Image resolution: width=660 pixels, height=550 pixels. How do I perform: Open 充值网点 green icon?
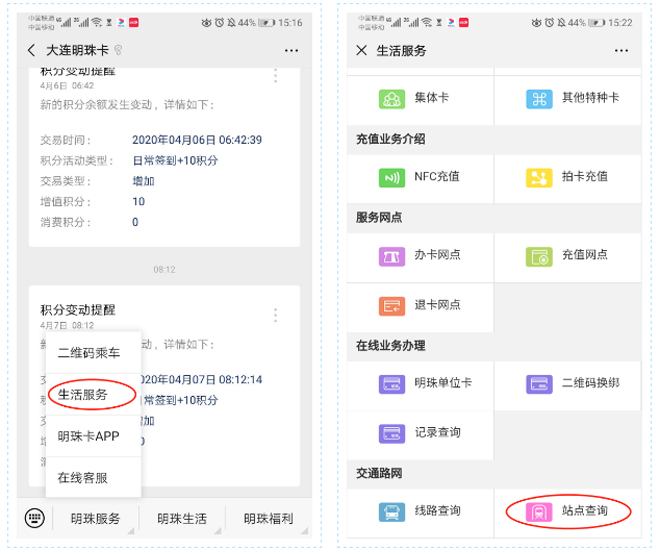pyautogui.click(x=539, y=255)
